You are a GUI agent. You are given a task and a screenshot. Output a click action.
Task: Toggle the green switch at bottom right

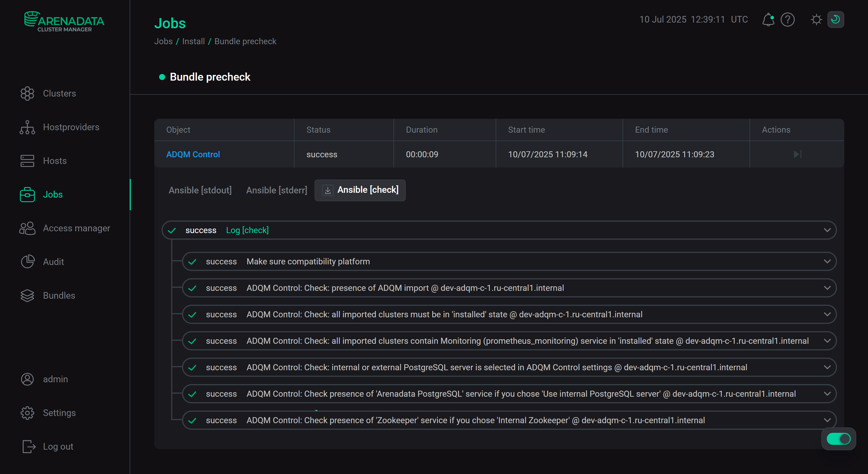click(x=838, y=439)
